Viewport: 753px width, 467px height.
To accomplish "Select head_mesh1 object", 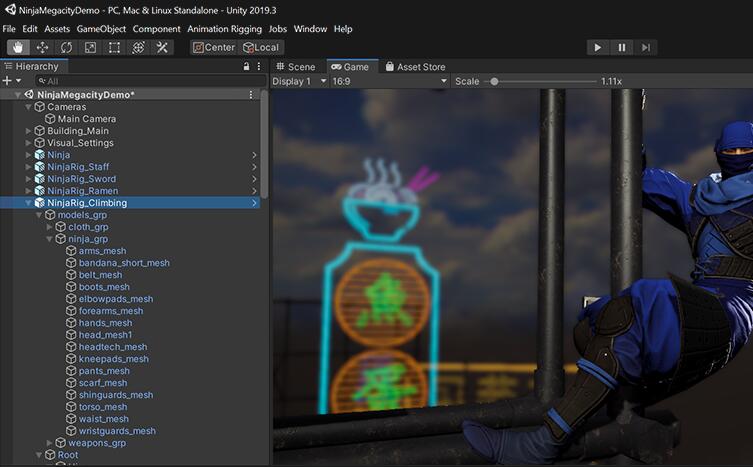I will coord(105,335).
